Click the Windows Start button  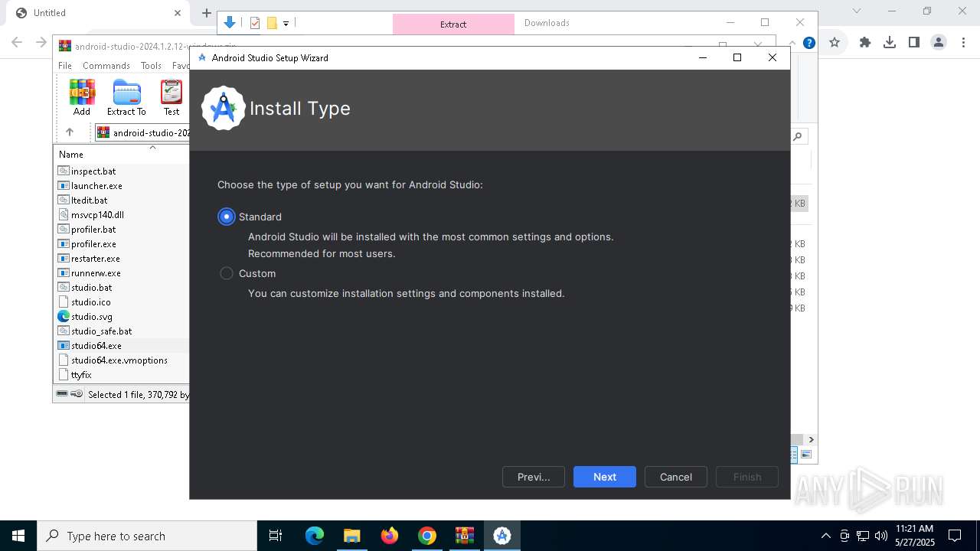click(x=18, y=536)
